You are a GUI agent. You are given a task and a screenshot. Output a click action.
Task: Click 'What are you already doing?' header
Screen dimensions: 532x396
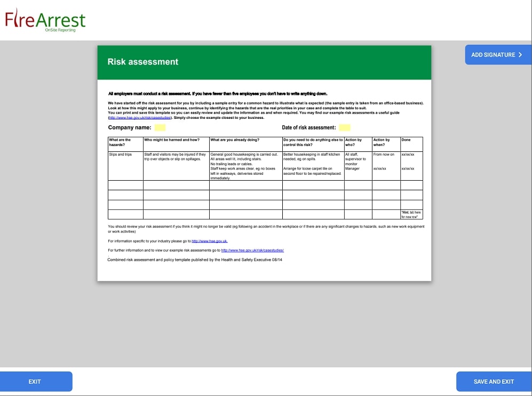click(x=245, y=144)
